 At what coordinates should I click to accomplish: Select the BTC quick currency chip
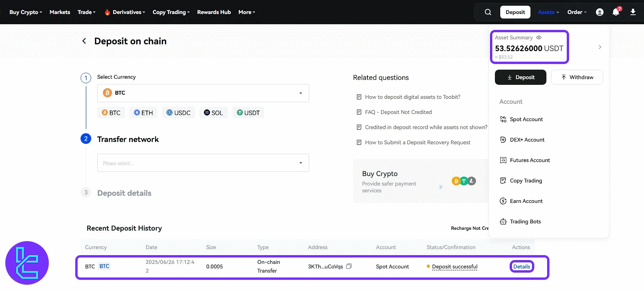[x=111, y=112]
